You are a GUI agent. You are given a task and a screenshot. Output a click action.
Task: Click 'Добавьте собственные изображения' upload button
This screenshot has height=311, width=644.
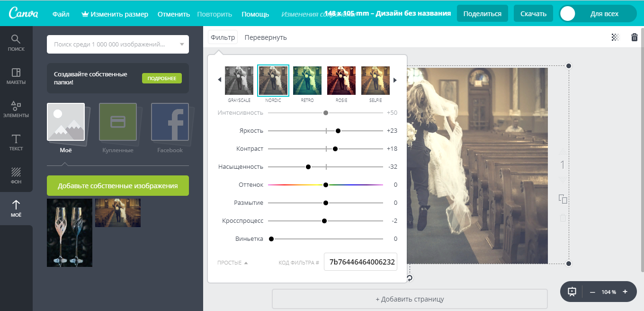click(x=117, y=186)
